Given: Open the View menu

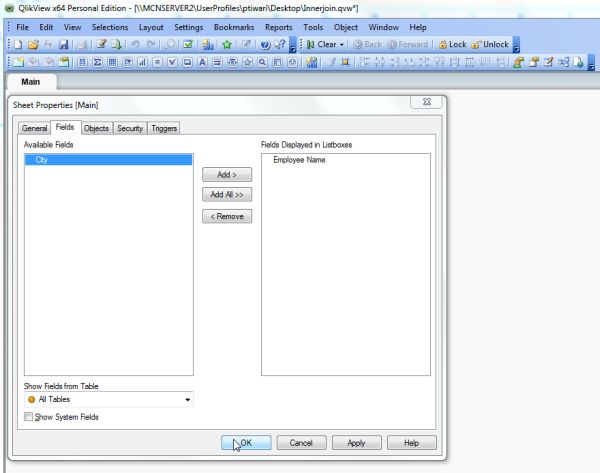Looking at the screenshot, I should coord(72,27).
